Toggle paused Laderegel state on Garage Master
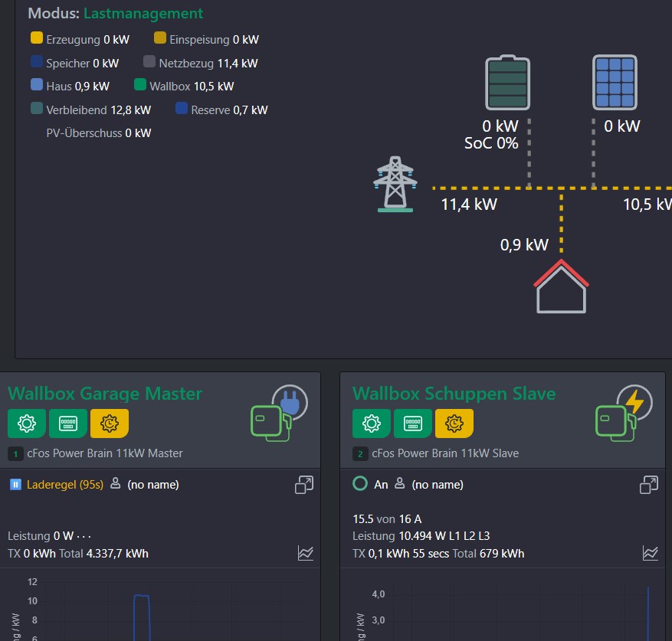Viewport: 672px width, 641px height. click(15, 484)
